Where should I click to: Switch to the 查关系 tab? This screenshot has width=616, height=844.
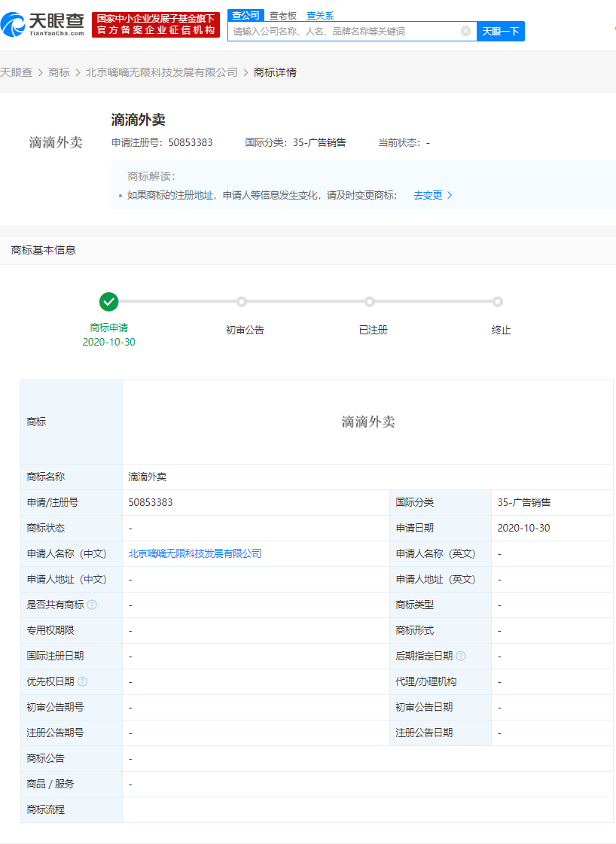tap(320, 15)
